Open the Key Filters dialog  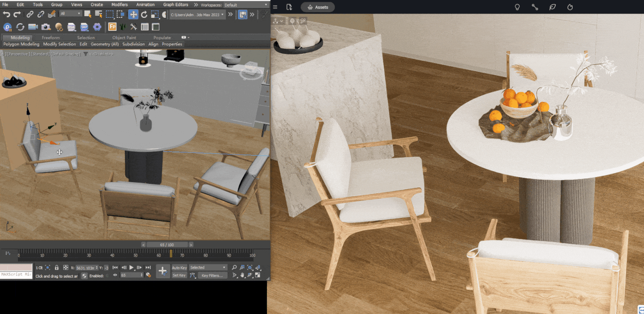212,276
